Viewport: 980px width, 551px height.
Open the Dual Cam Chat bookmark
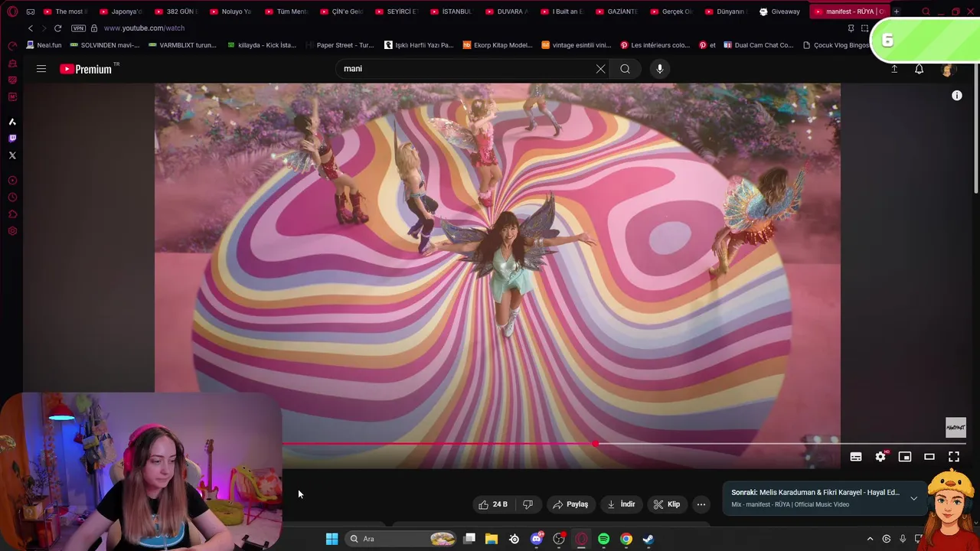click(758, 45)
